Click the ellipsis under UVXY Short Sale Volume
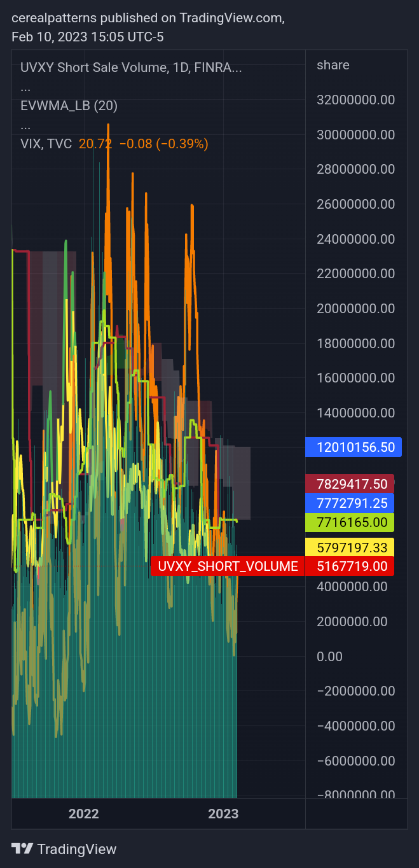Screen dimensions: 419x868 pos(25,88)
